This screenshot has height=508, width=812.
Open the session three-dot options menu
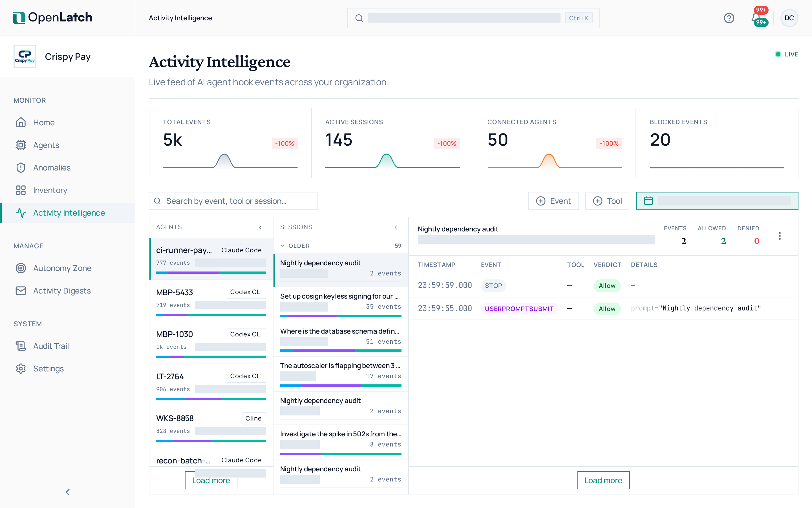coord(780,236)
